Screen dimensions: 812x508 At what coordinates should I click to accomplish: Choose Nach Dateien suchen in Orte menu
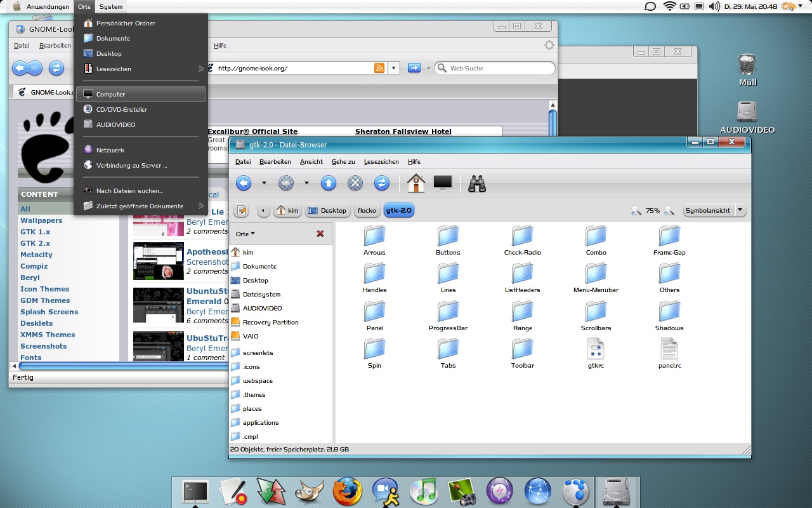(140, 190)
